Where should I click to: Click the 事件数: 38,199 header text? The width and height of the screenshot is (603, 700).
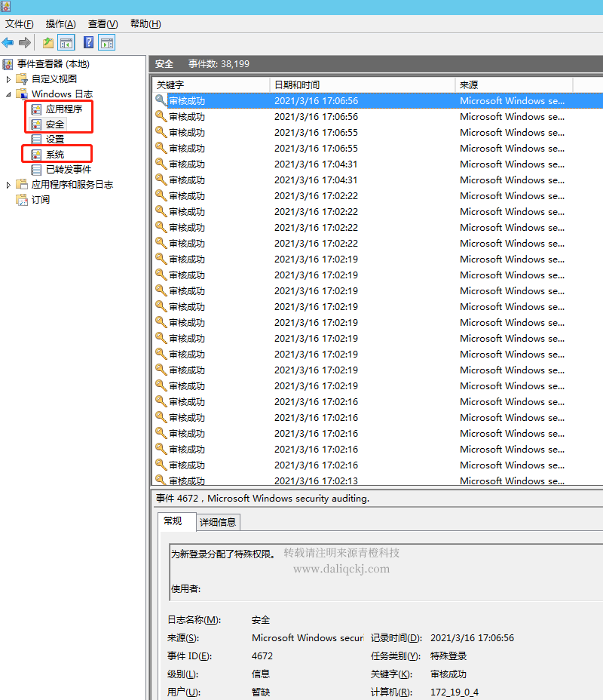click(x=219, y=64)
